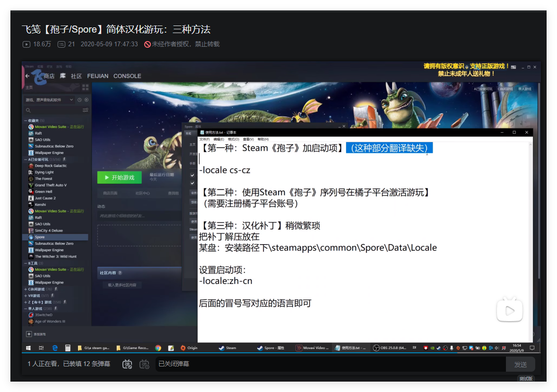
Task: Open the notification center icon
Action: pyautogui.click(x=532, y=348)
